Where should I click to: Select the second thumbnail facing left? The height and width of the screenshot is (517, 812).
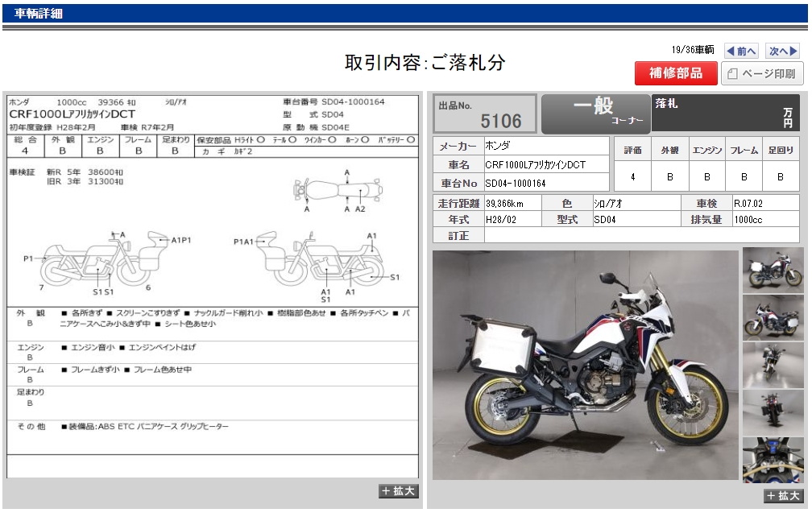[x=773, y=317]
